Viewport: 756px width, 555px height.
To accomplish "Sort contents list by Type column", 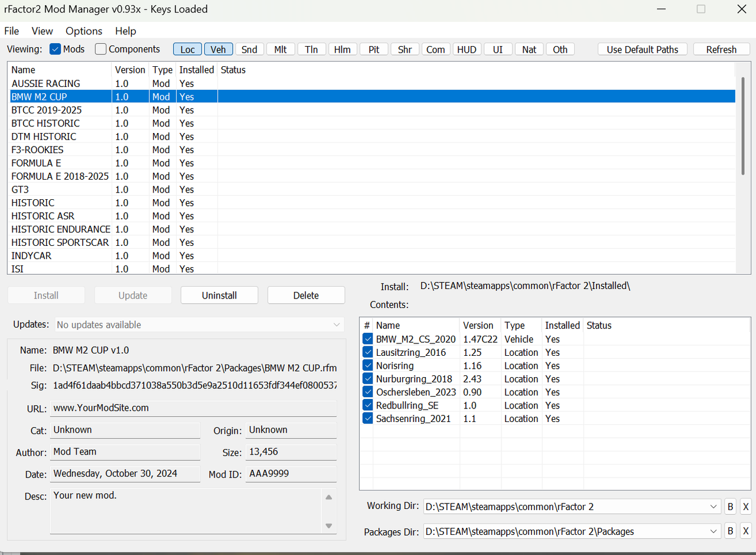I will click(521, 325).
